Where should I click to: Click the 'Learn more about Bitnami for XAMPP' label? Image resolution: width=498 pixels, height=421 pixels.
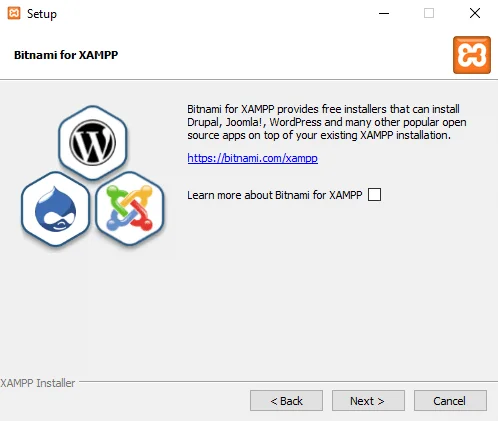[x=274, y=195]
